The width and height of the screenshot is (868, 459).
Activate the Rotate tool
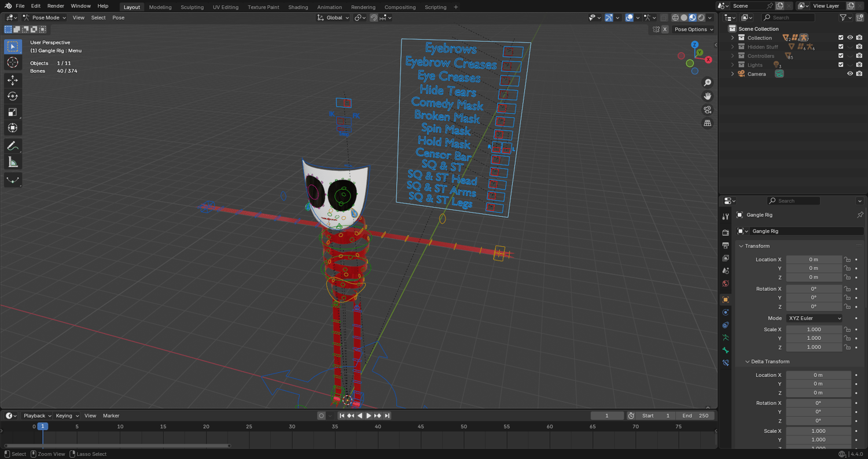13,96
